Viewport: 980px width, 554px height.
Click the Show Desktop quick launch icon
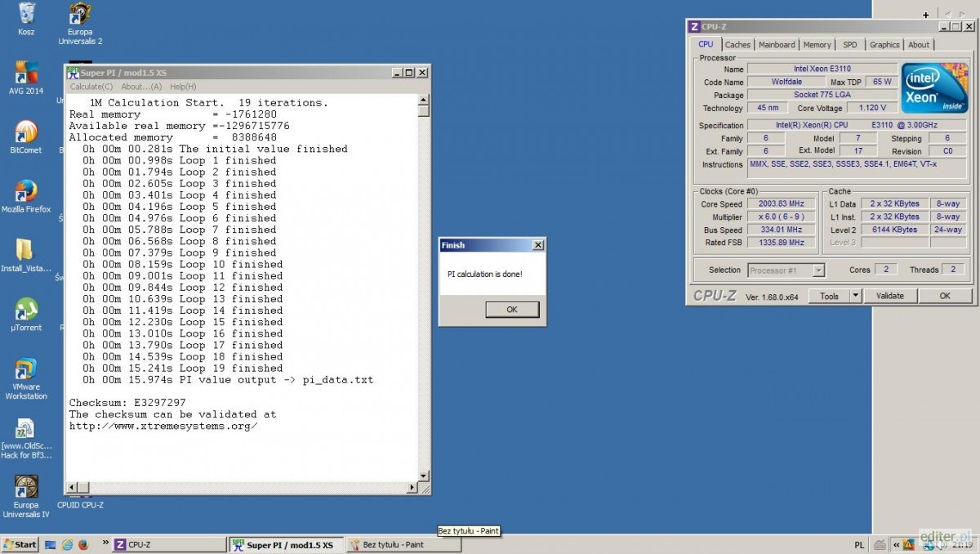(x=51, y=544)
